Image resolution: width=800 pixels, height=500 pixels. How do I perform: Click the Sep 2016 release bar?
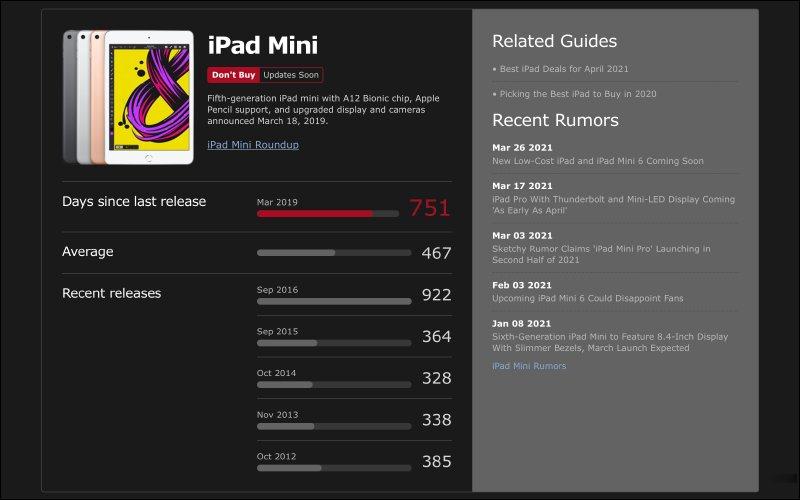334,302
